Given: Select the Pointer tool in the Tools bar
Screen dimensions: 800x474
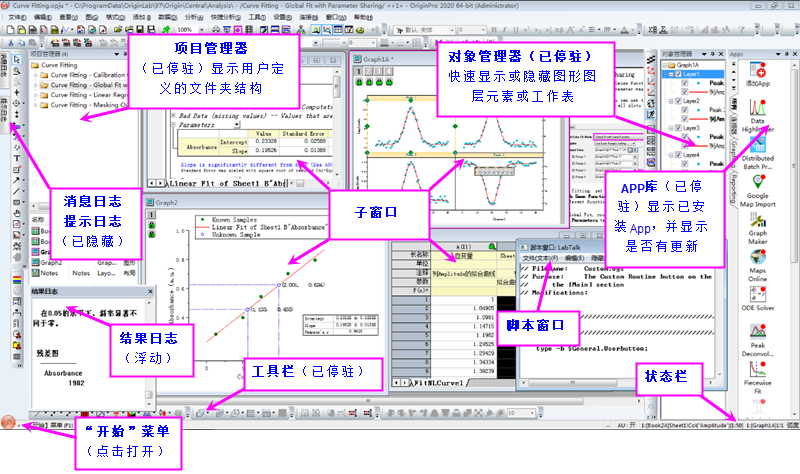Looking at the screenshot, I should pos(17,60).
